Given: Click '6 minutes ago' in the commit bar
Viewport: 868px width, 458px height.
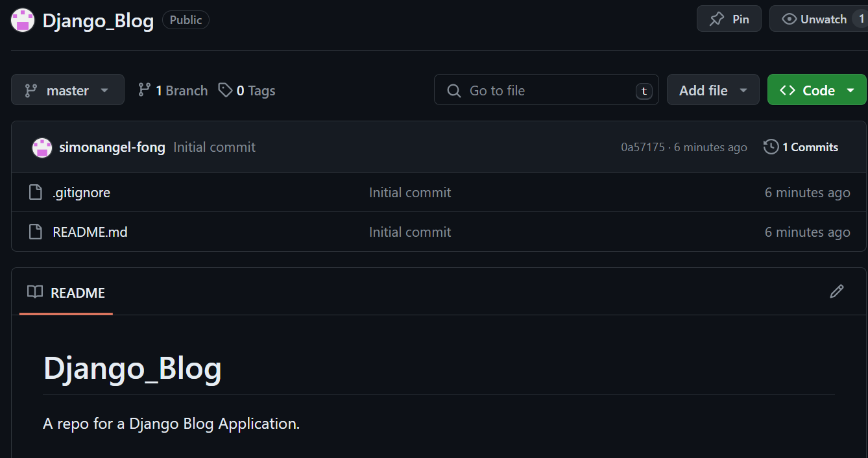Looking at the screenshot, I should point(710,147).
